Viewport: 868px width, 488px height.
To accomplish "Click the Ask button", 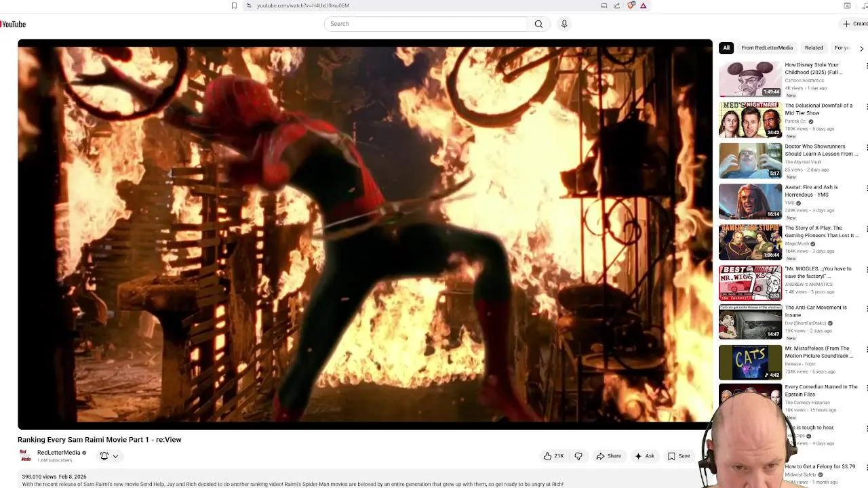I will 644,456.
